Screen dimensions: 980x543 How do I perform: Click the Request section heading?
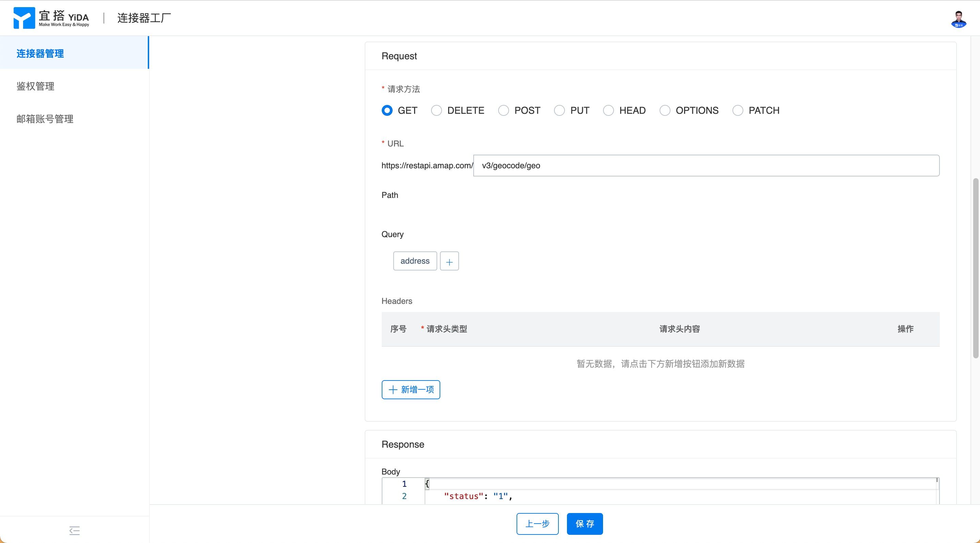tap(399, 56)
